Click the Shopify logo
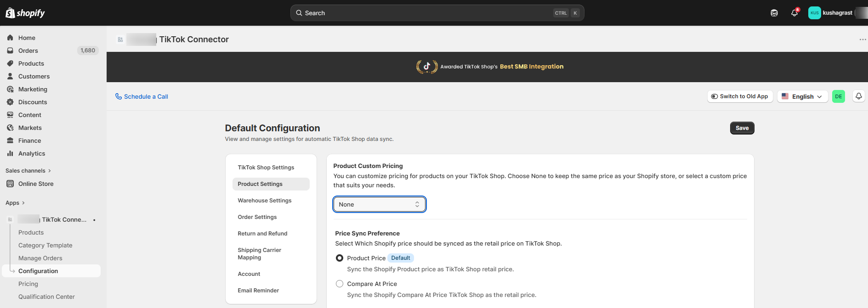 point(25,13)
